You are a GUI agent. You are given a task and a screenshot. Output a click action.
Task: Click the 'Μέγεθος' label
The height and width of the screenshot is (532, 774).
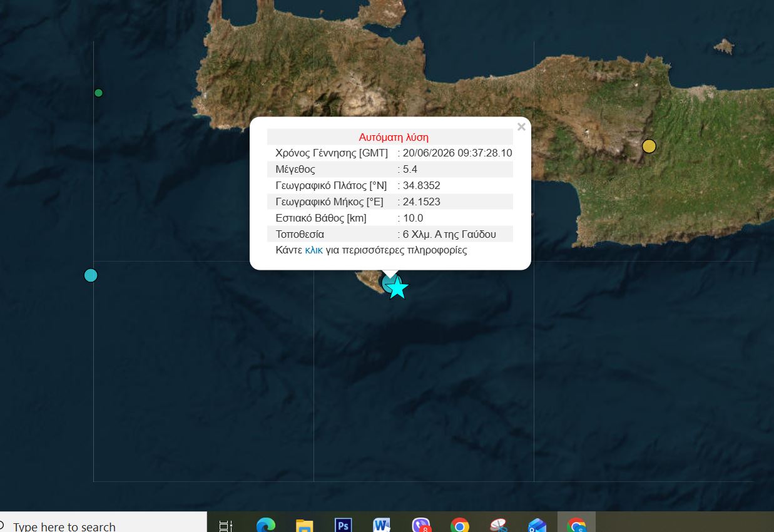(x=295, y=169)
